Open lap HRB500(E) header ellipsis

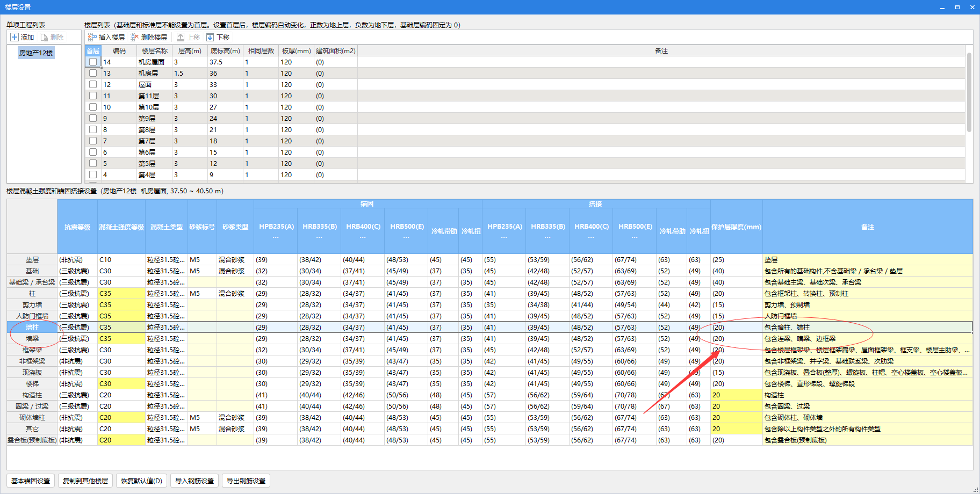635,237
